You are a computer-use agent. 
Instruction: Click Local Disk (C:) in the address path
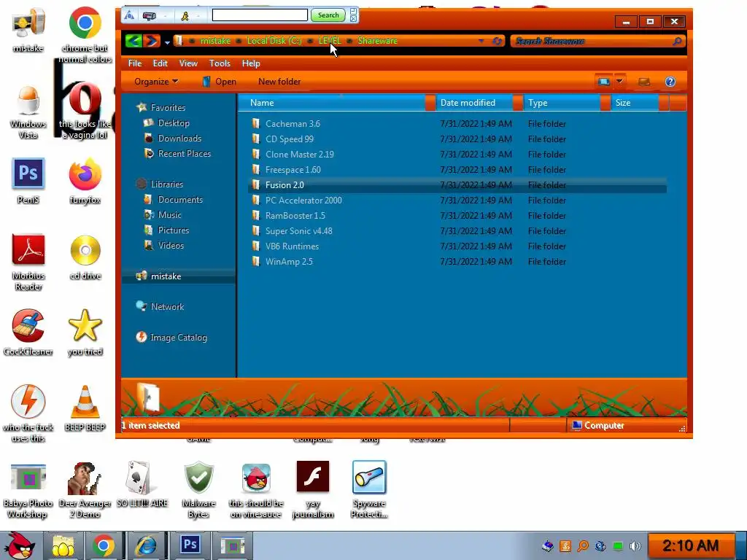274,41
